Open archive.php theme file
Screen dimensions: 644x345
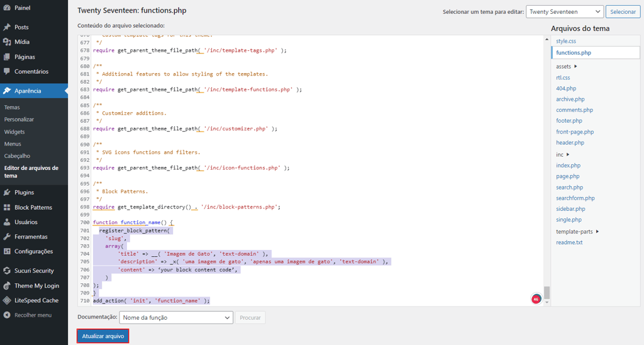click(570, 99)
